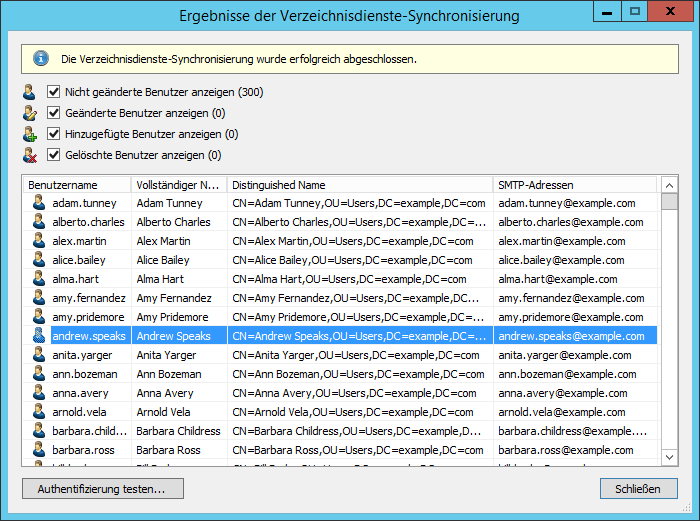
Task: Click the user icon next to alex.martin
Action: tap(38, 241)
